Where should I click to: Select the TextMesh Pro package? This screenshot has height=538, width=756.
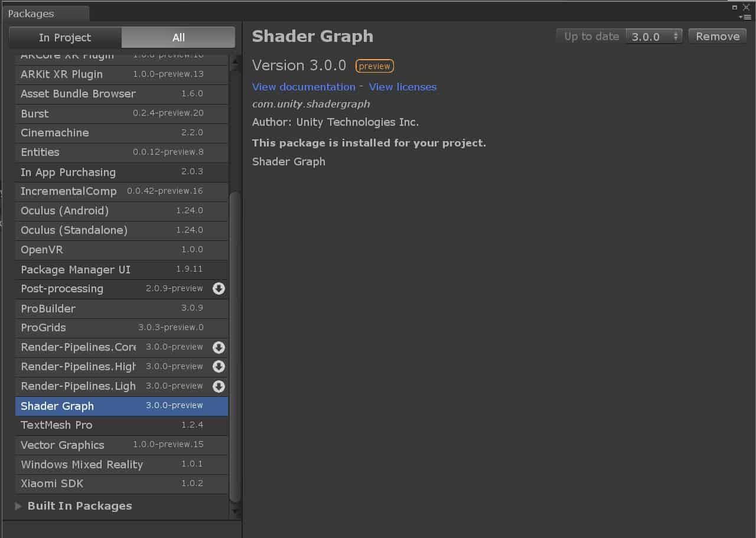click(x=56, y=425)
